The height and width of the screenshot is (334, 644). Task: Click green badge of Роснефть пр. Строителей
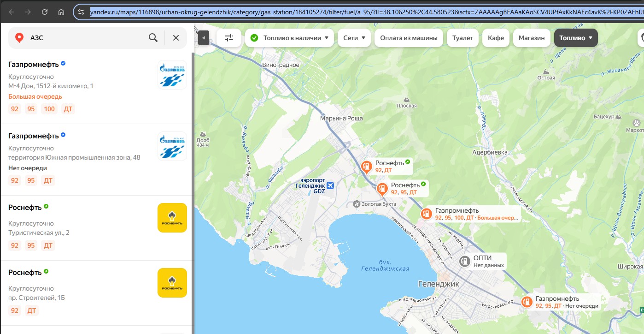[x=46, y=272]
